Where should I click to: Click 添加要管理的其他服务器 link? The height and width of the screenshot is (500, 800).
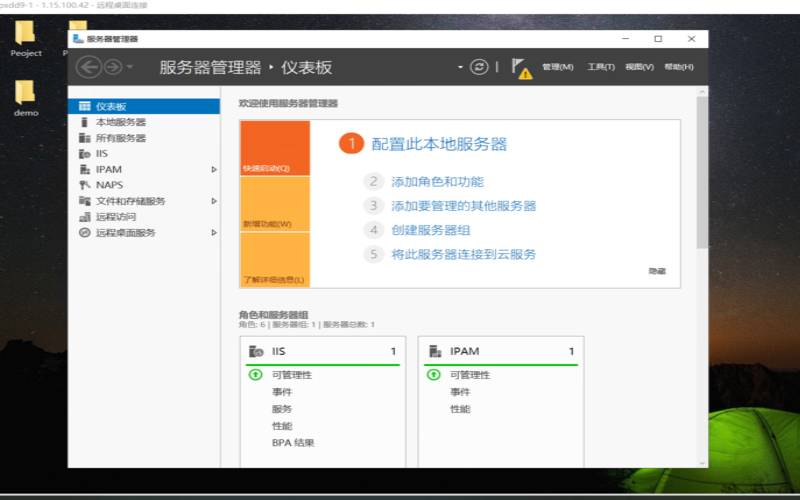tap(463, 206)
